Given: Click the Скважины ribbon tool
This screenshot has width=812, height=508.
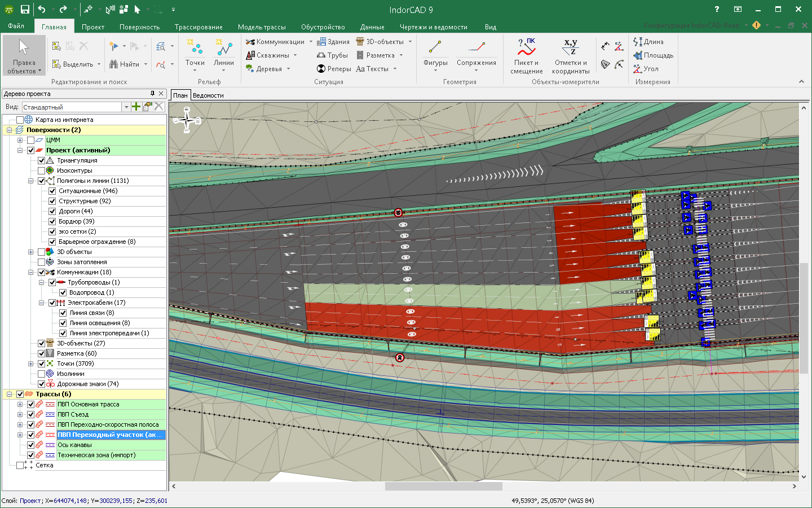Looking at the screenshot, I should [x=268, y=55].
